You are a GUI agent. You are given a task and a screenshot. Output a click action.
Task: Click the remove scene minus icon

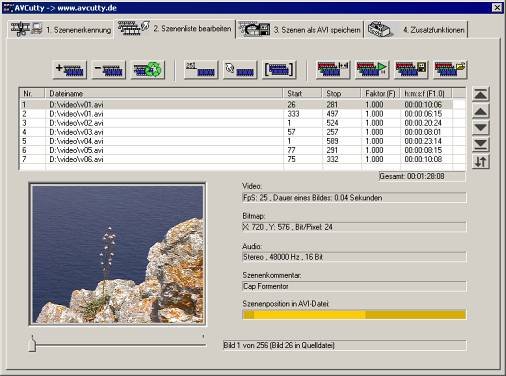(109, 70)
